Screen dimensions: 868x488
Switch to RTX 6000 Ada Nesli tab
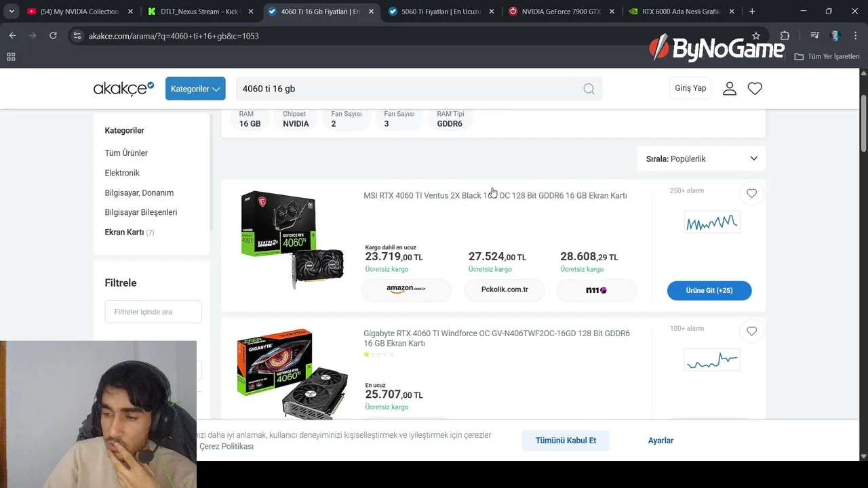[x=673, y=12]
